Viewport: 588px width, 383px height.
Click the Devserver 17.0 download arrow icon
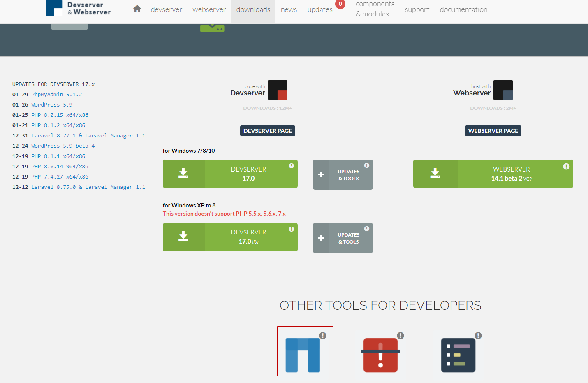(x=183, y=174)
